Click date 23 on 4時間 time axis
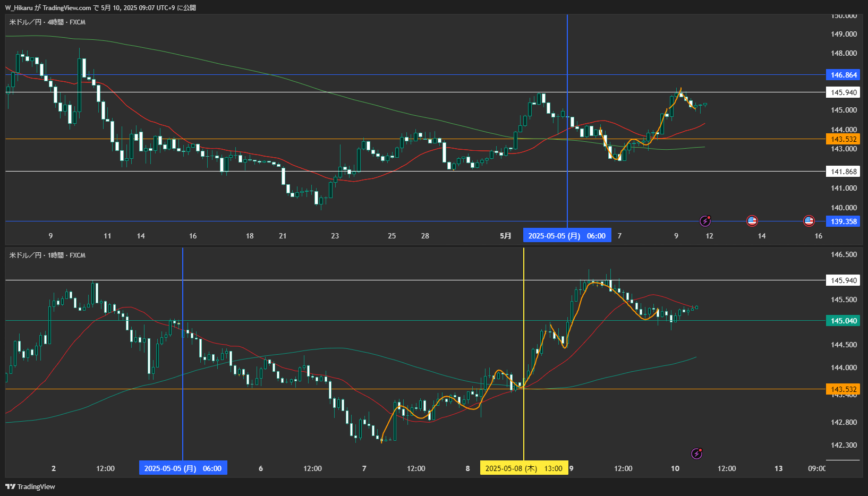The width and height of the screenshot is (868, 496). point(335,236)
